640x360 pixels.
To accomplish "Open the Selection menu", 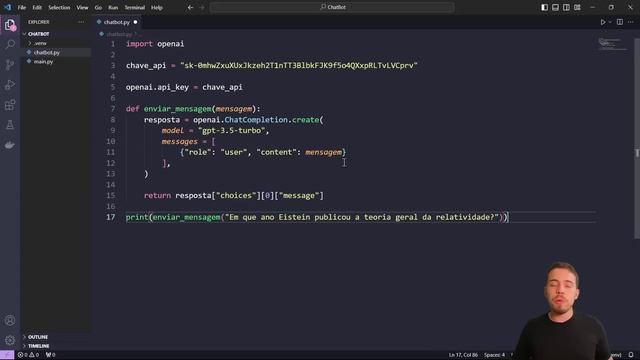I will click(x=59, y=7).
